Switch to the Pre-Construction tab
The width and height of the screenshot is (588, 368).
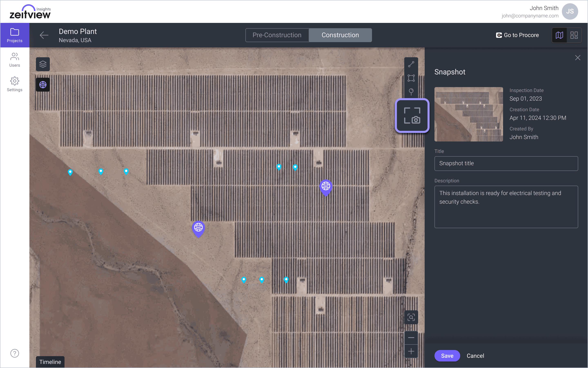[277, 35]
